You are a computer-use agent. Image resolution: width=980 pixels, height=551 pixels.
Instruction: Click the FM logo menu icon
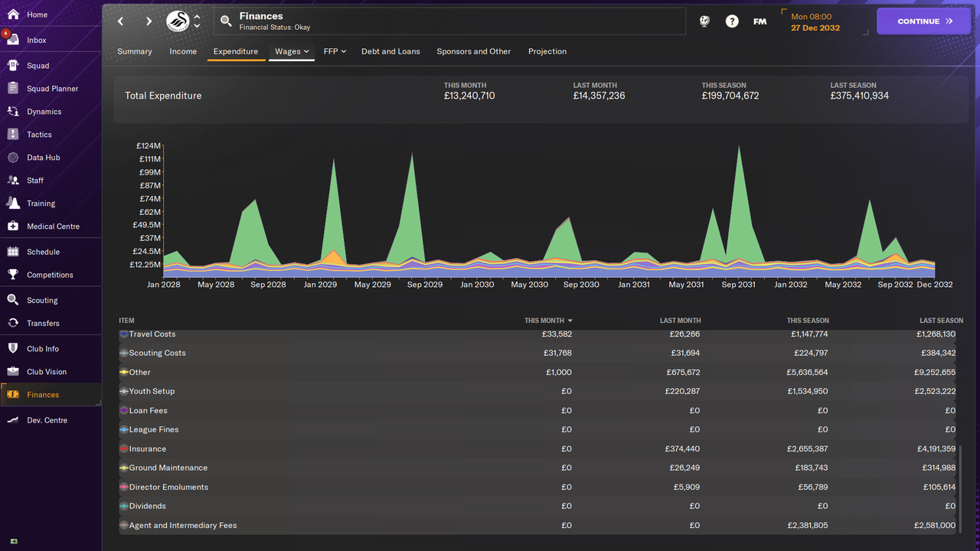759,21
